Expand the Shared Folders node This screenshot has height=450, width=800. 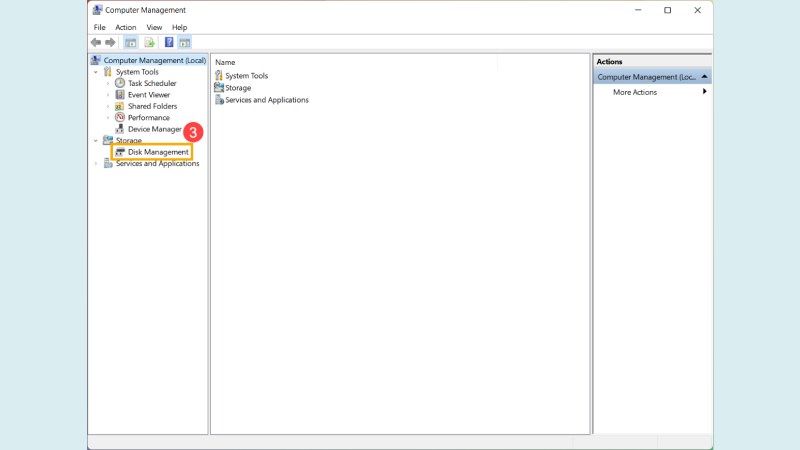pos(108,106)
